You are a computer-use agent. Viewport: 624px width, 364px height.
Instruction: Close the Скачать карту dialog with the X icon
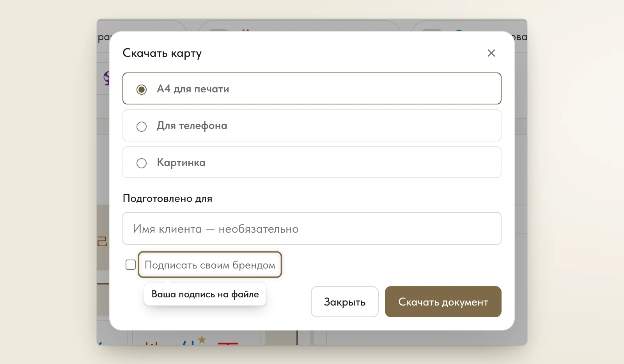pos(491,53)
